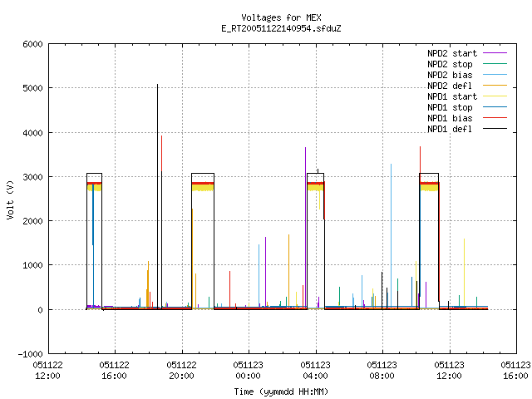
Task: Click the purple NPD2 start legend line
Action: tap(495, 53)
